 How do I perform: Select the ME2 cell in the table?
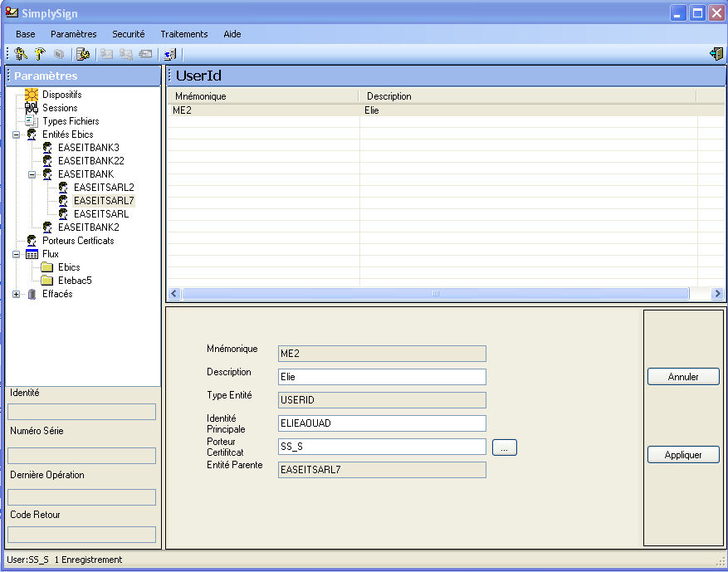(x=263, y=110)
